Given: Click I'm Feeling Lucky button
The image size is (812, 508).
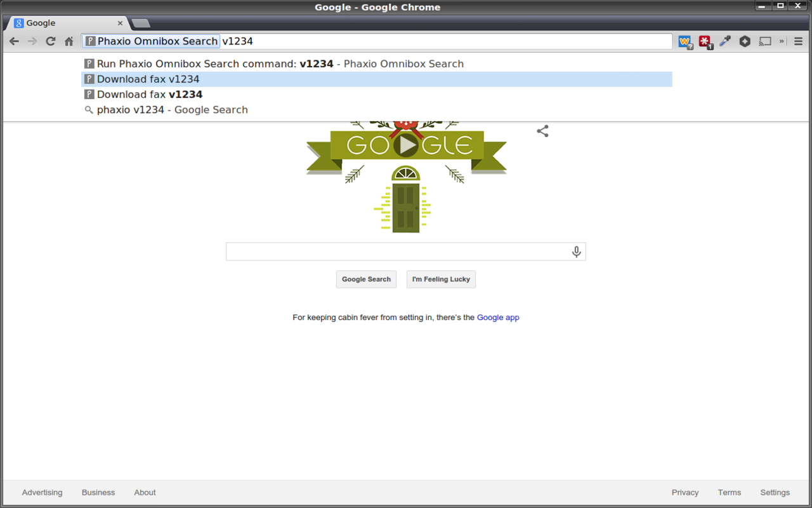Looking at the screenshot, I should (x=441, y=279).
